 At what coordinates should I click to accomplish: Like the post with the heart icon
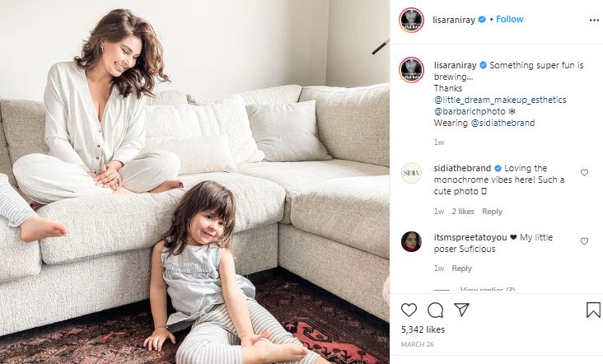[409, 310]
